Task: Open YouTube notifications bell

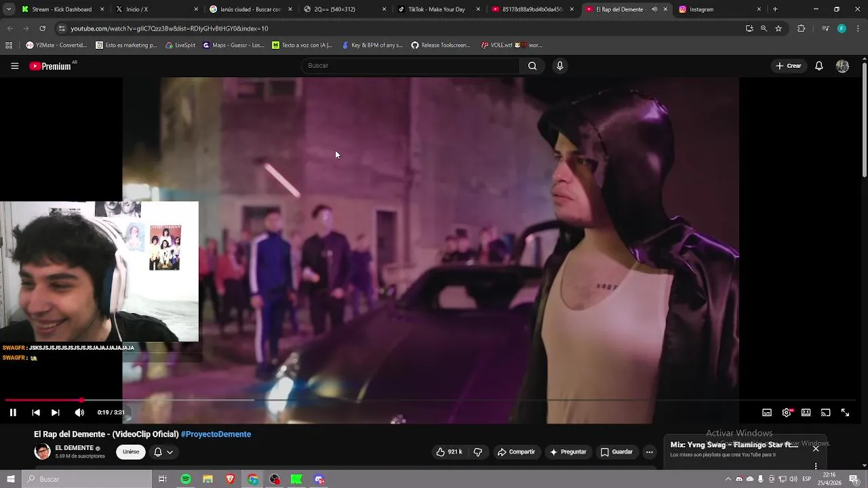Action: (x=819, y=66)
